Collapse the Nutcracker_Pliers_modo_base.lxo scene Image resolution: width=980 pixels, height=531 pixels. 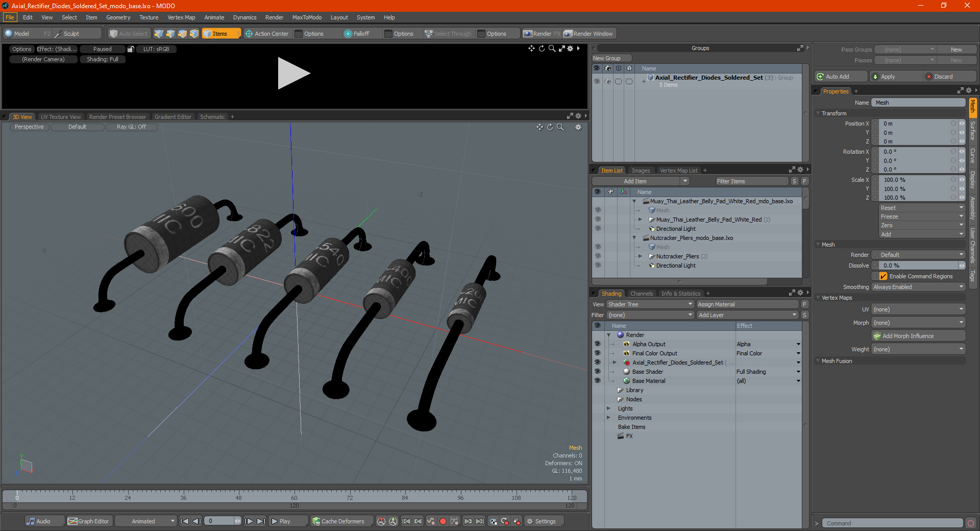pyautogui.click(x=634, y=238)
